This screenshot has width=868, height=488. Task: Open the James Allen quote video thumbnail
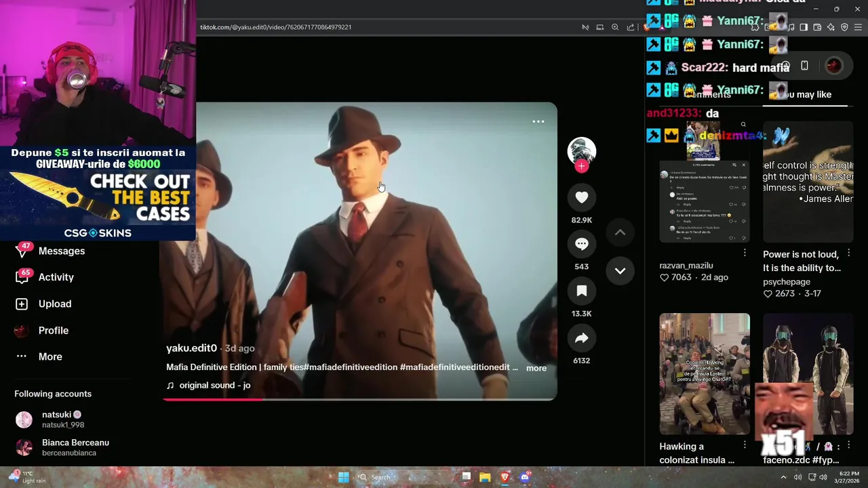point(808,182)
